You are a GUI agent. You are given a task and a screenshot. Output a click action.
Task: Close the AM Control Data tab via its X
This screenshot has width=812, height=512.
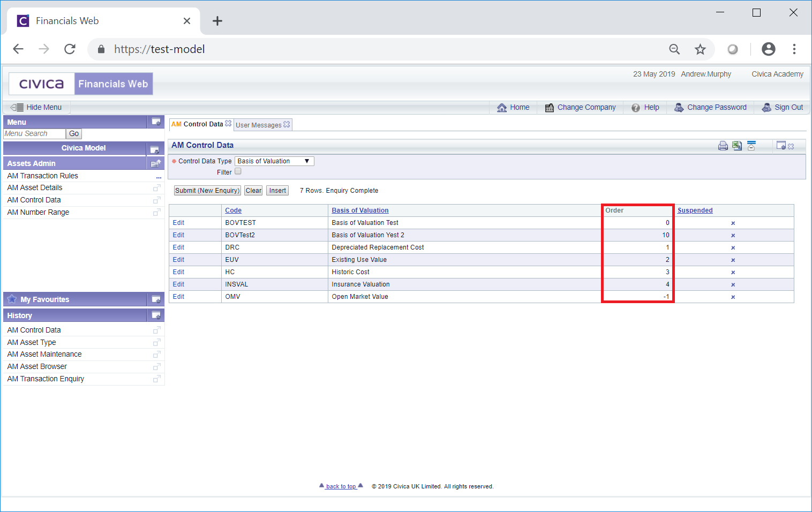pyautogui.click(x=228, y=124)
